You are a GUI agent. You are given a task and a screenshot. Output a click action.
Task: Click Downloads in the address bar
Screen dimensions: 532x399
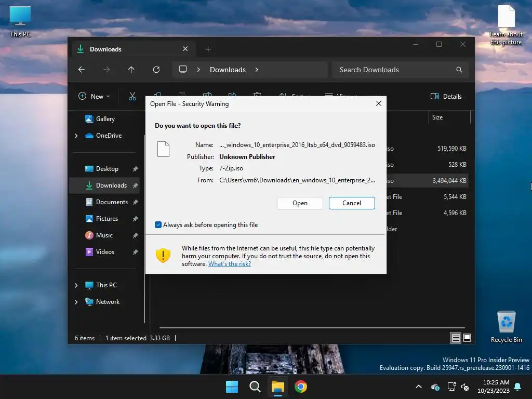(228, 70)
